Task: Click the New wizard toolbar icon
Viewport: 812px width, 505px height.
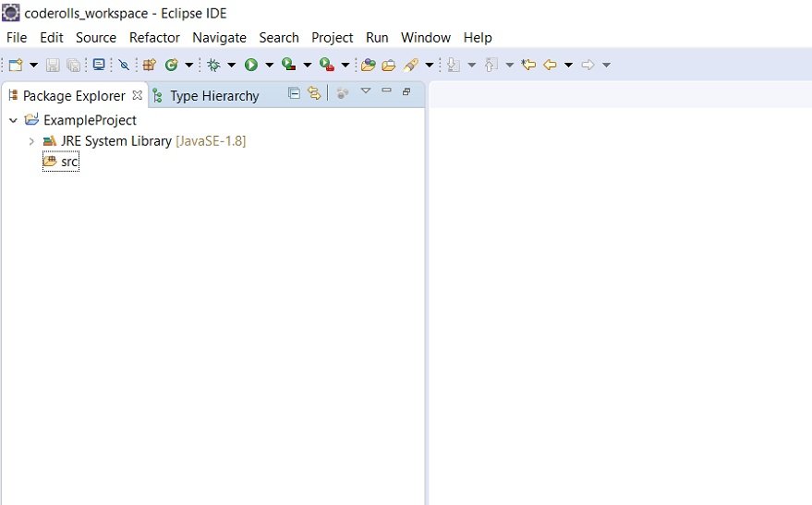Action: click(x=16, y=65)
